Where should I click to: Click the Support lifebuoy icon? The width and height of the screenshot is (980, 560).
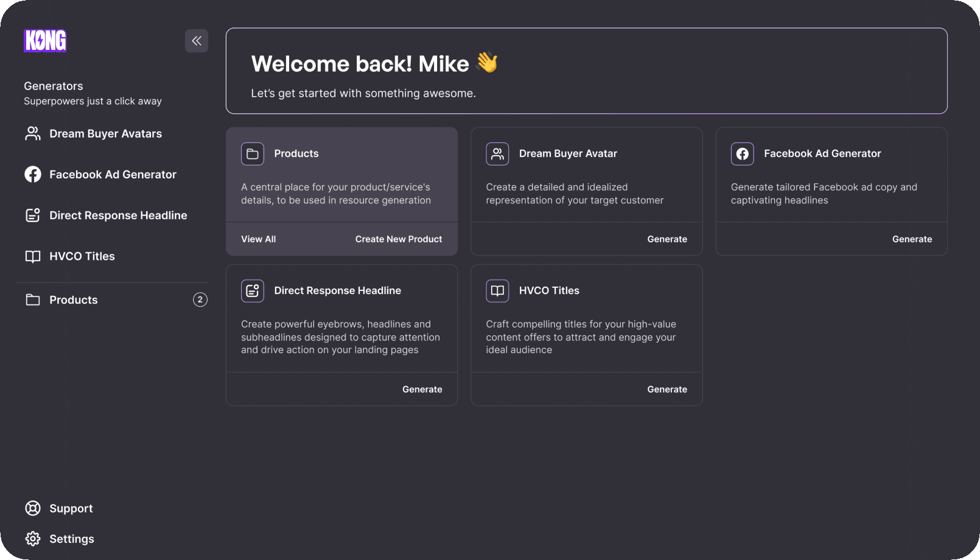point(33,508)
